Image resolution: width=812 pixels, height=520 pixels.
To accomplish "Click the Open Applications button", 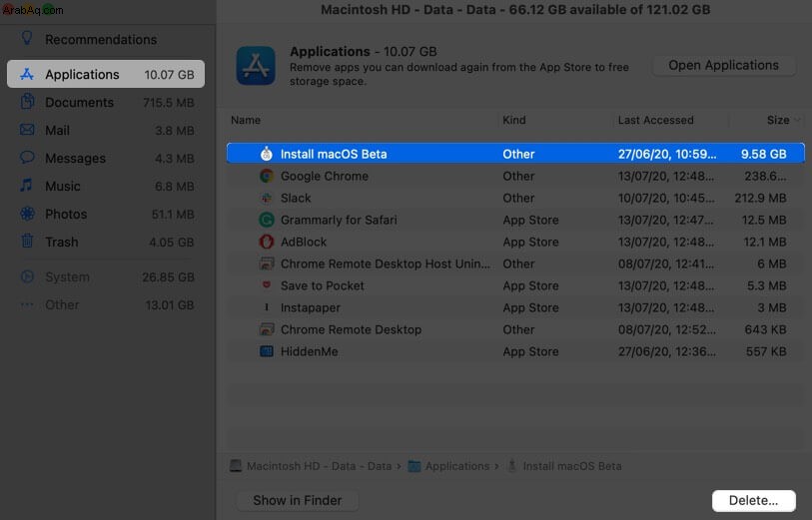I will click(723, 65).
